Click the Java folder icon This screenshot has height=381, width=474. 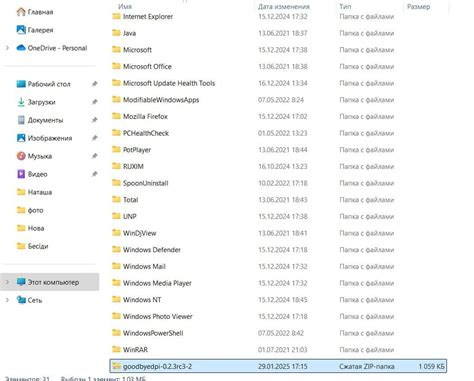(116, 33)
